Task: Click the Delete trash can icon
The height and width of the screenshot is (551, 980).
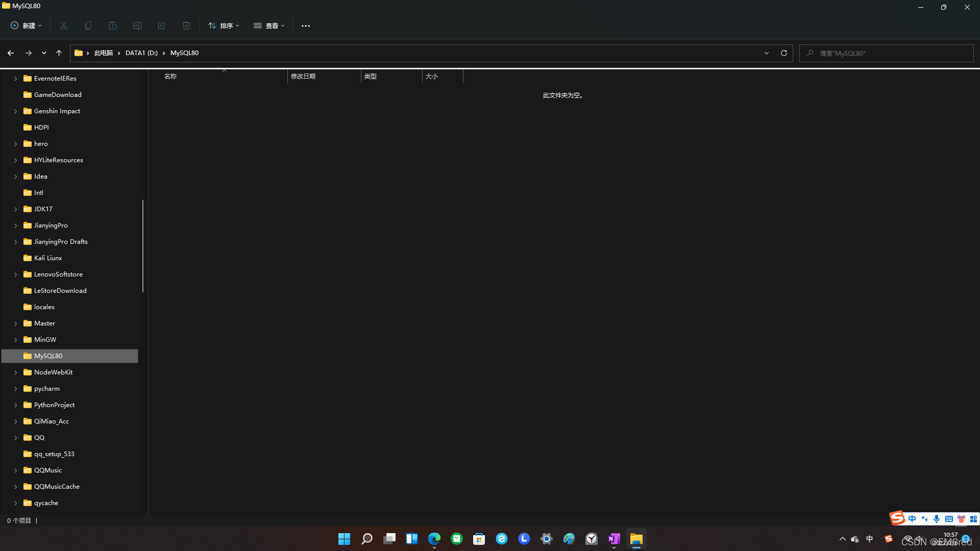Action: coord(186,26)
